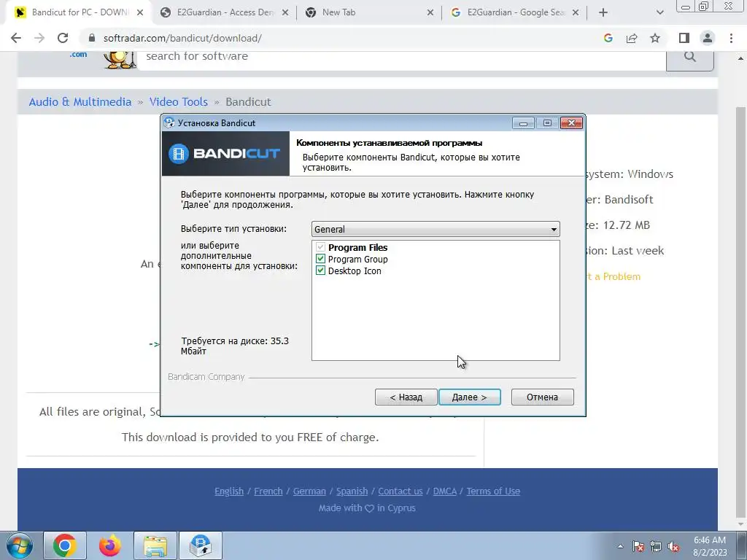
Task: Minimize the Bandicut installer window
Action: pyautogui.click(x=523, y=123)
